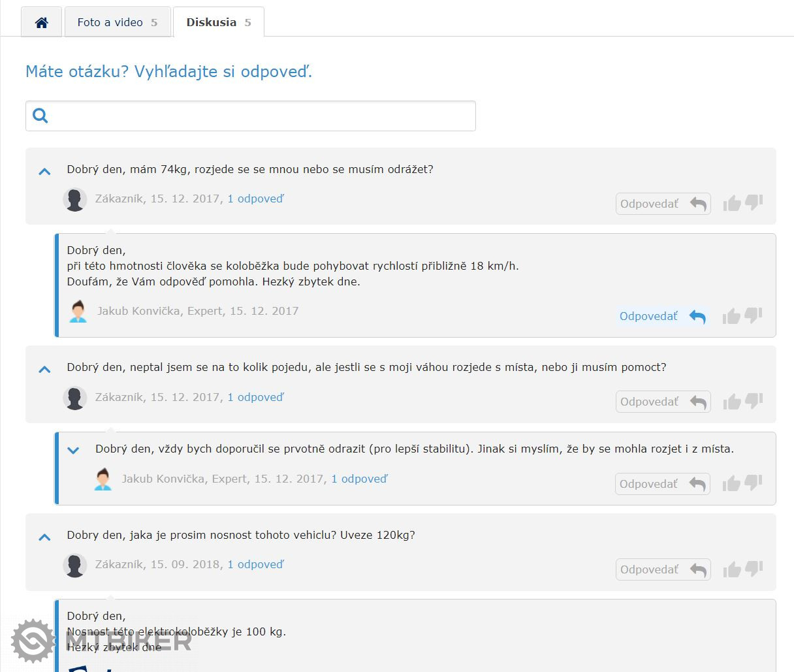Reply to Jakub's 18 km/h answer
This screenshot has width=794, height=672.
pyautogui.click(x=662, y=317)
